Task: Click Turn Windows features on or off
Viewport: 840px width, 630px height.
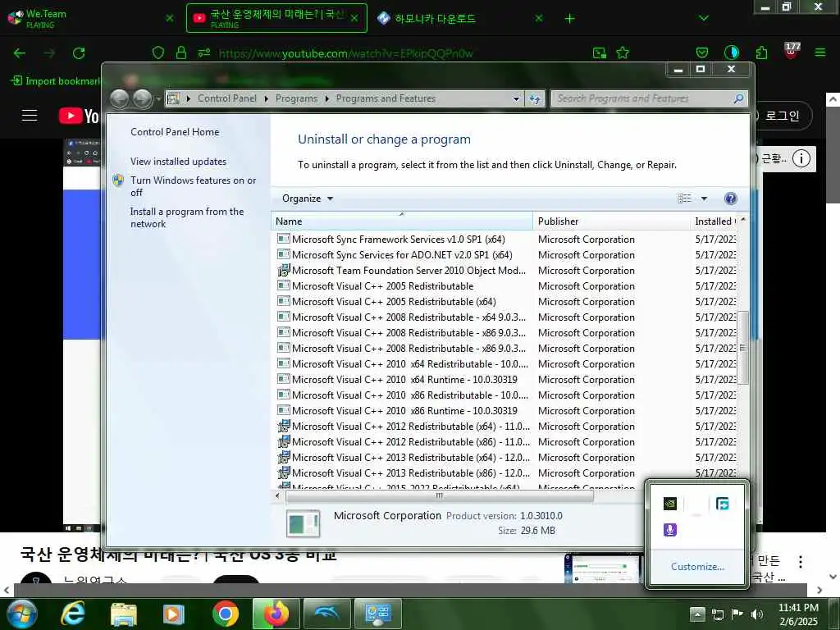Action: click(x=193, y=186)
